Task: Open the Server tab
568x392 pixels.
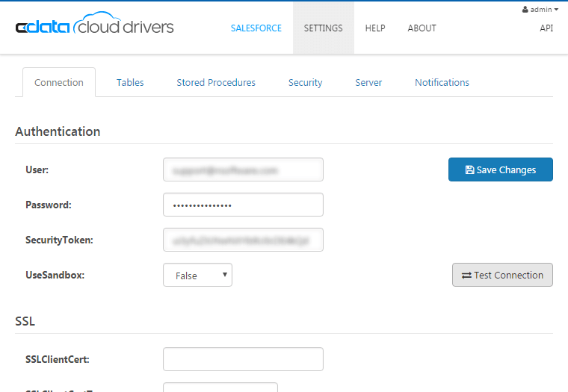Action: pyautogui.click(x=368, y=83)
